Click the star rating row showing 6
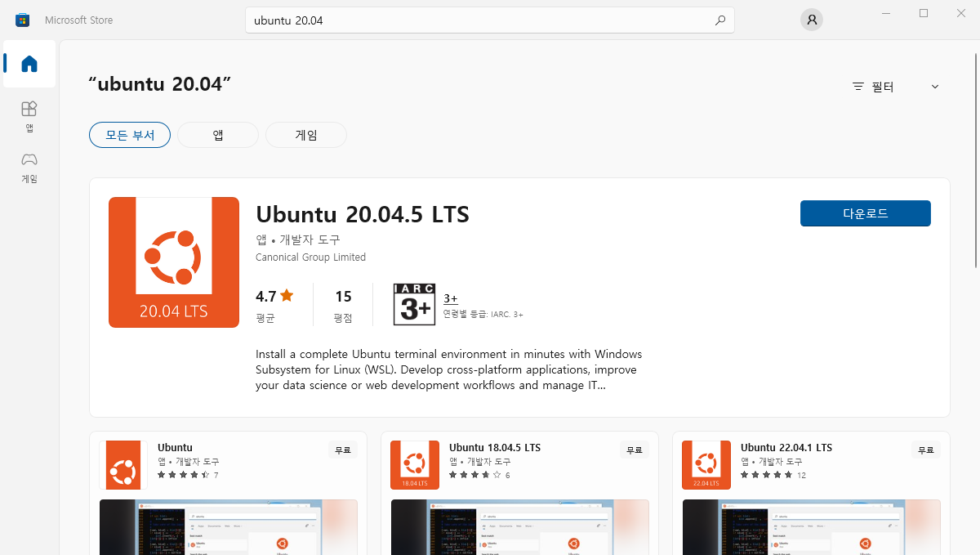980x555 pixels. pos(479,475)
